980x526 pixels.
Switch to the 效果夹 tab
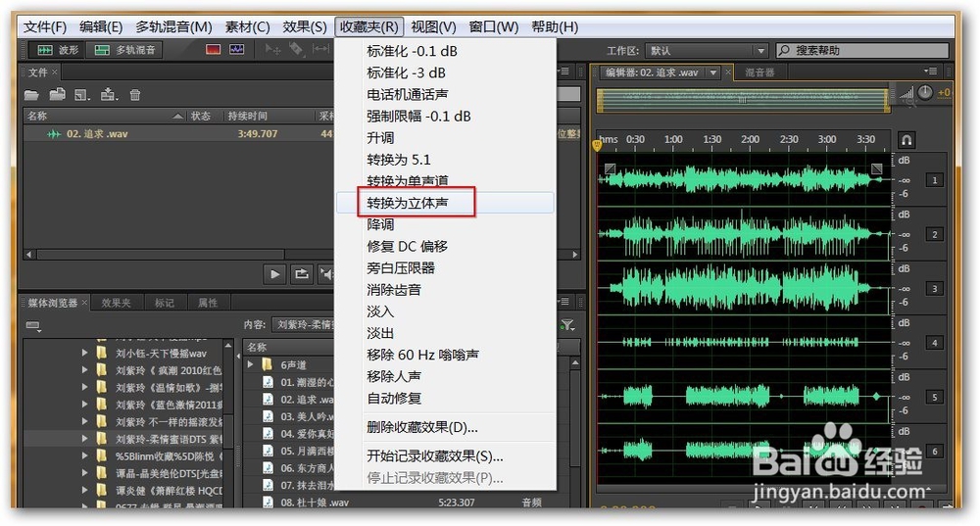click(117, 303)
